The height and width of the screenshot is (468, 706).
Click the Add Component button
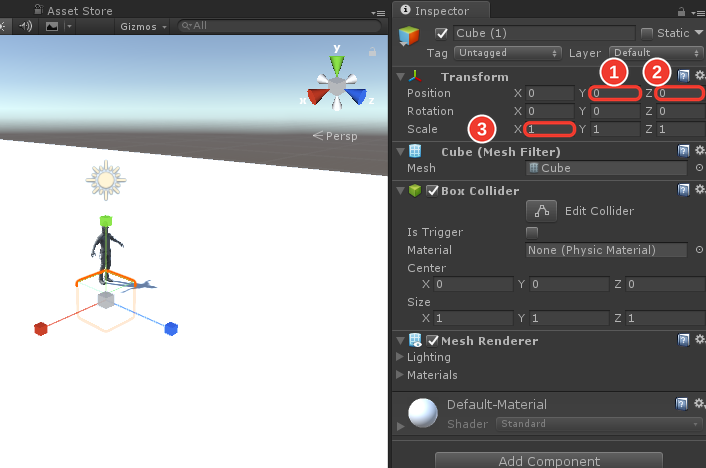point(549,460)
